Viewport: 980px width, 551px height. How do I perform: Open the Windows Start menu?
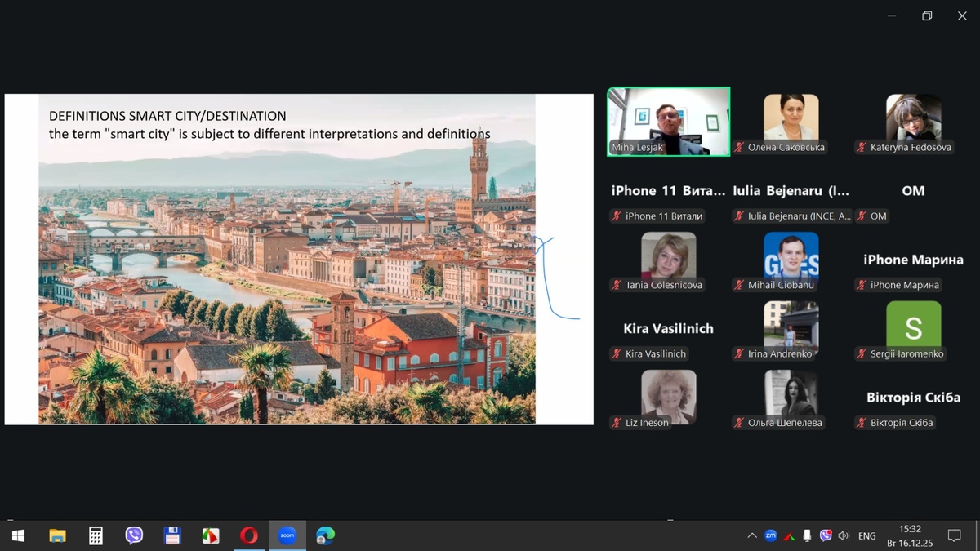(x=18, y=535)
